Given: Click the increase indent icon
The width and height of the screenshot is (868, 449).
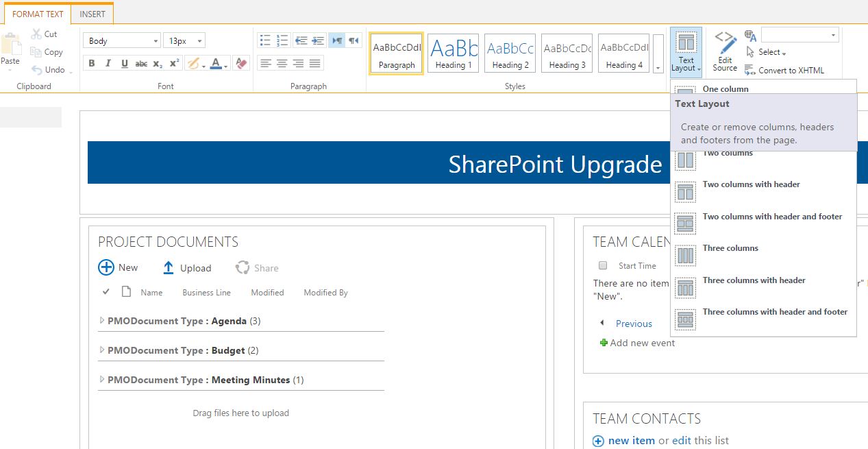Looking at the screenshot, I should (318, 40).
